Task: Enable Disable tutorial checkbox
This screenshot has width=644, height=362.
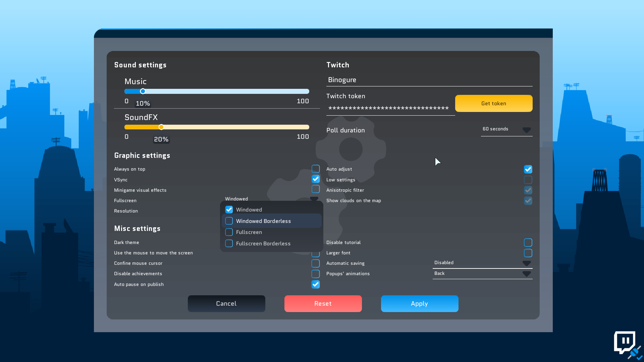Action: [x=528, y=242]
